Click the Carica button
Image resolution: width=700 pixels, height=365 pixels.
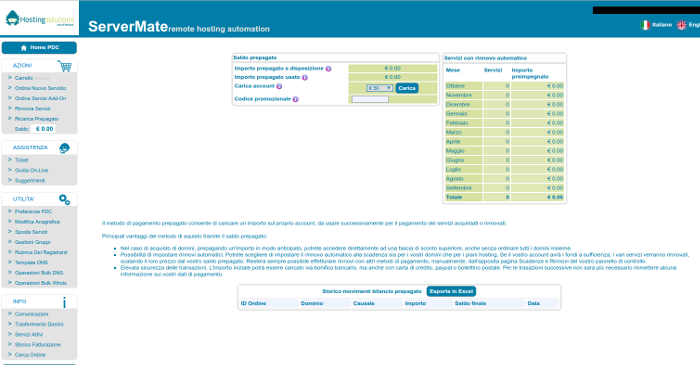[x=407, y=88]
